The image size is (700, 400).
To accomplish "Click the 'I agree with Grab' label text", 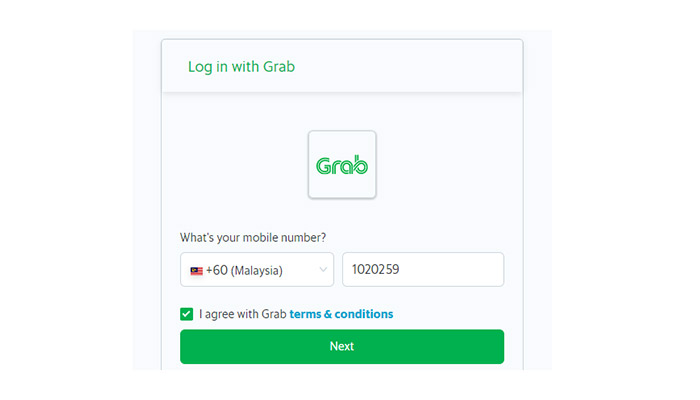I will 243,314.
